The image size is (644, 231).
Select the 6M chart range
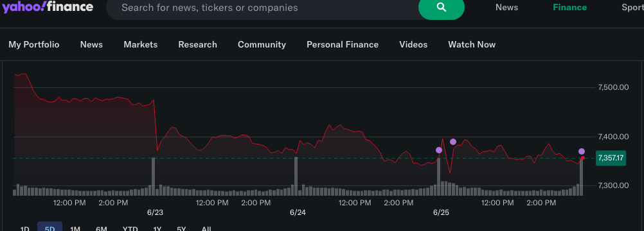coord(102,228)
